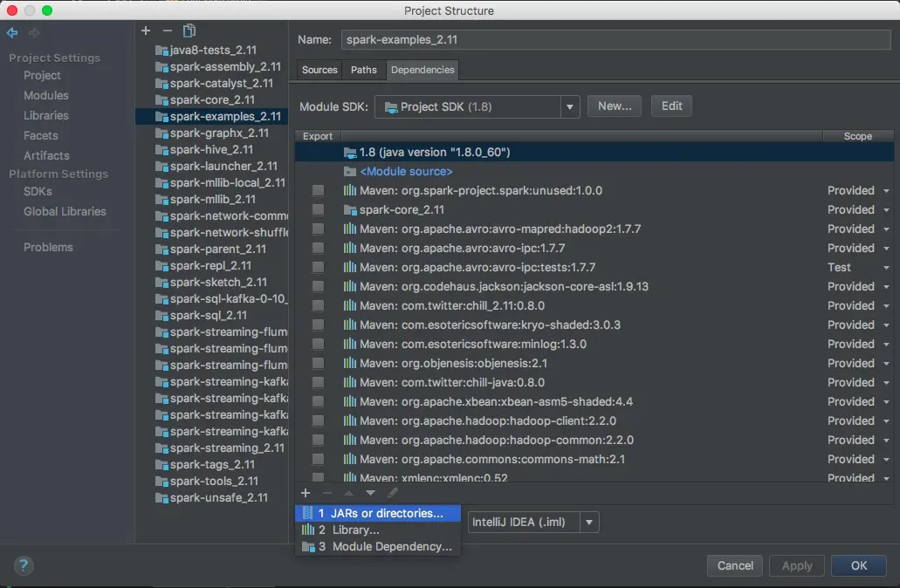This screenshot has width=900, height=588.
Task: Toggle export for jackson-core-asl:1.9.13
Action: click(318, 286)
